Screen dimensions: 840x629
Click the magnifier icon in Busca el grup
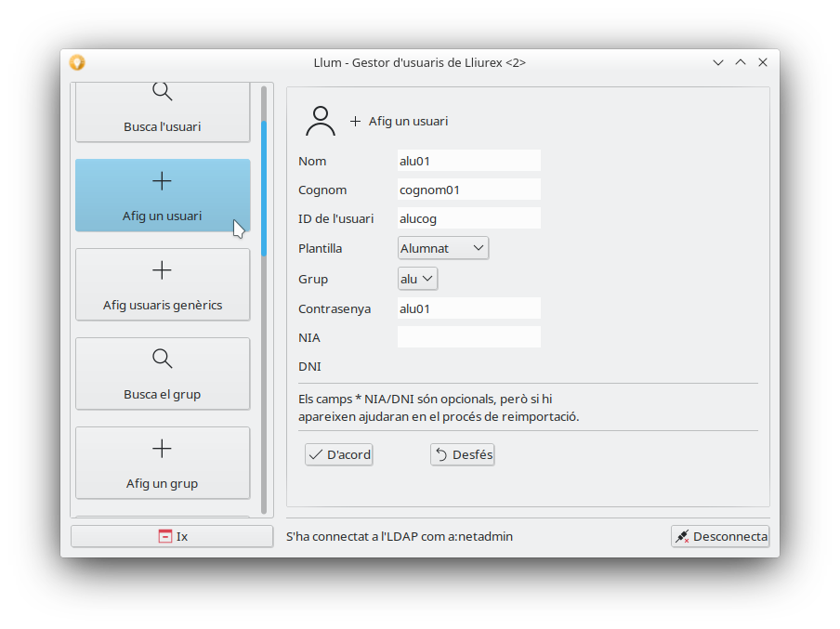coord(163,359)
